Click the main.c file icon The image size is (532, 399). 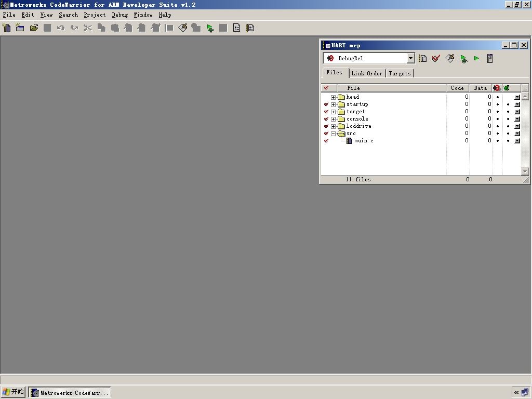point(349,140)
